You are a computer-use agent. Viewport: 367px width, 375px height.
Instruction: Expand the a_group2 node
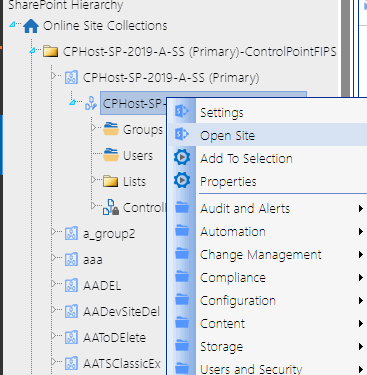click(x=53, y=232)
